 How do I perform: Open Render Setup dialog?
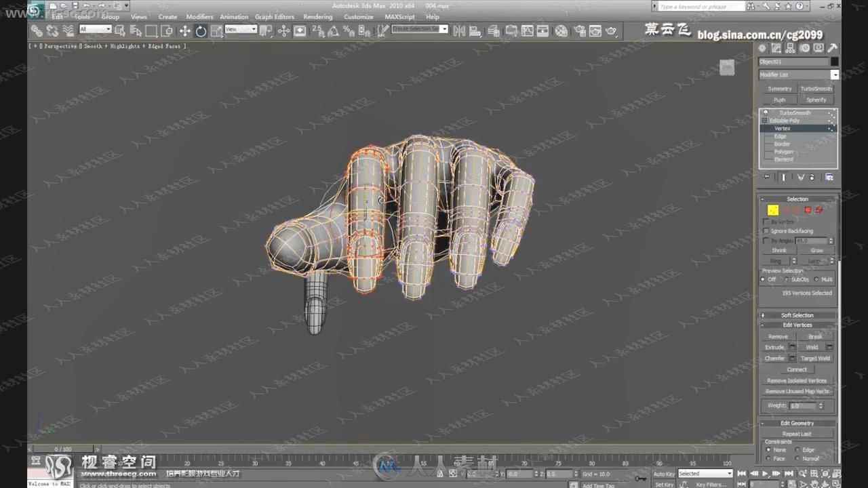pos(578,31)
